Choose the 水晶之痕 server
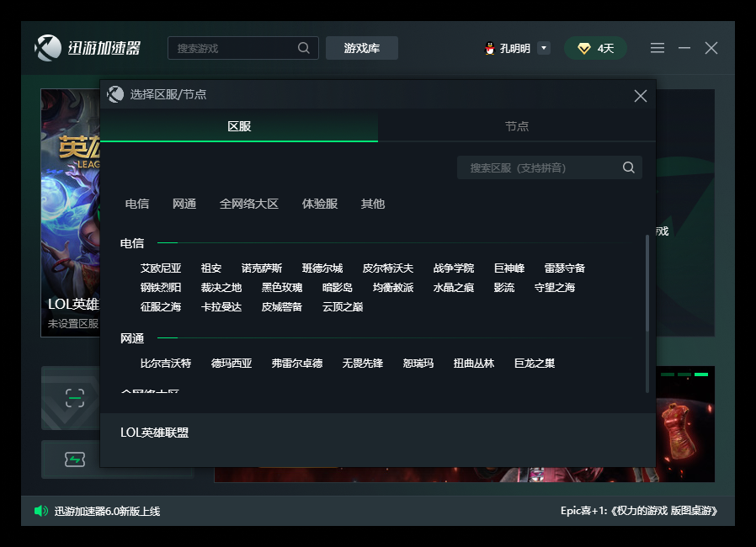 (x=453, y=288)
